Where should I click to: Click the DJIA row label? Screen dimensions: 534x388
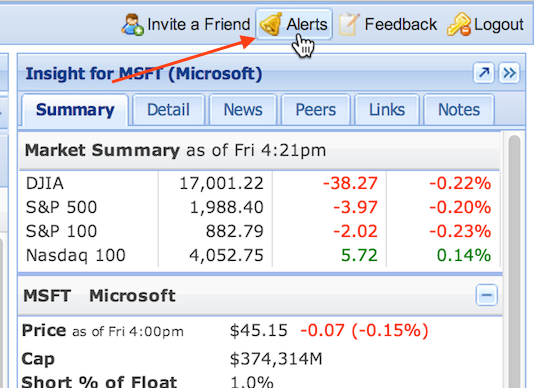point(45,183)
